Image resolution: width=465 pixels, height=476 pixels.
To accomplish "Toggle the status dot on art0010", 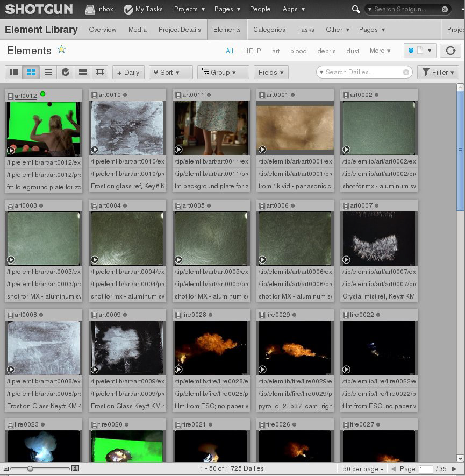I will point(125,95).
